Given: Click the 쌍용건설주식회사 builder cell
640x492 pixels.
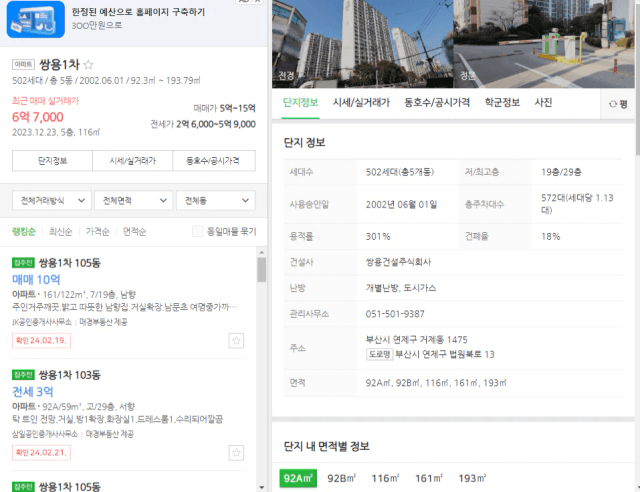Looking at the screenshot, I should tap(398, 262).
